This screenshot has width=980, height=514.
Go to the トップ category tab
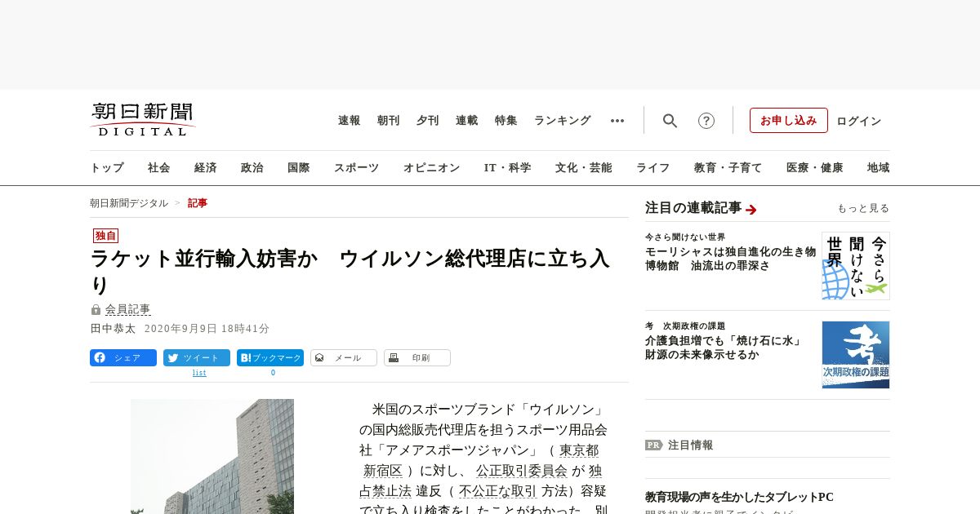107,168
